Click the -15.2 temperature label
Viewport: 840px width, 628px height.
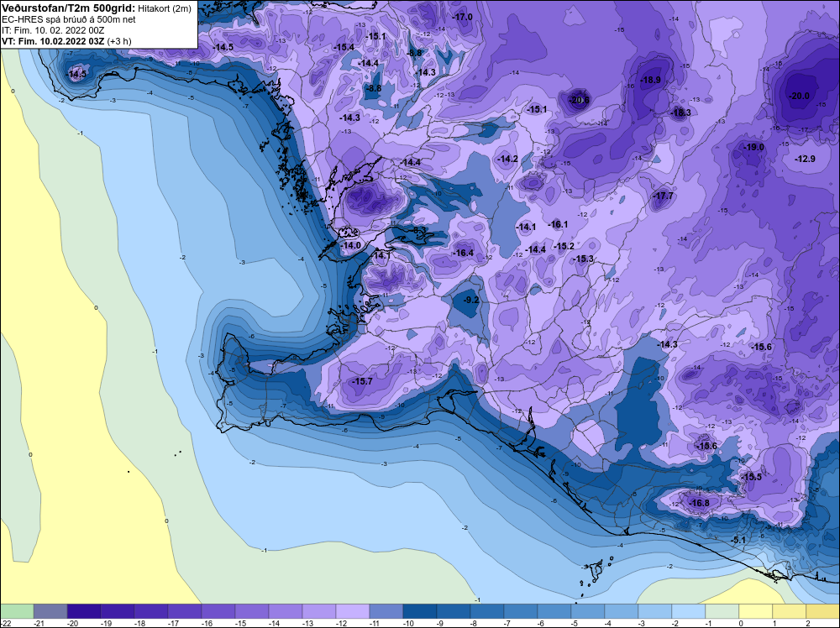click(x=564, y=246)
